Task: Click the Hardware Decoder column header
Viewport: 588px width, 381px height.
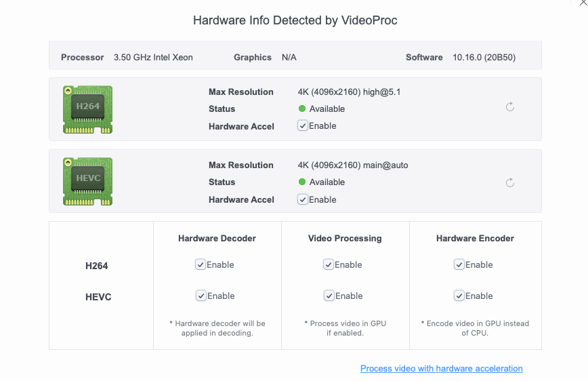Action: 217,239
